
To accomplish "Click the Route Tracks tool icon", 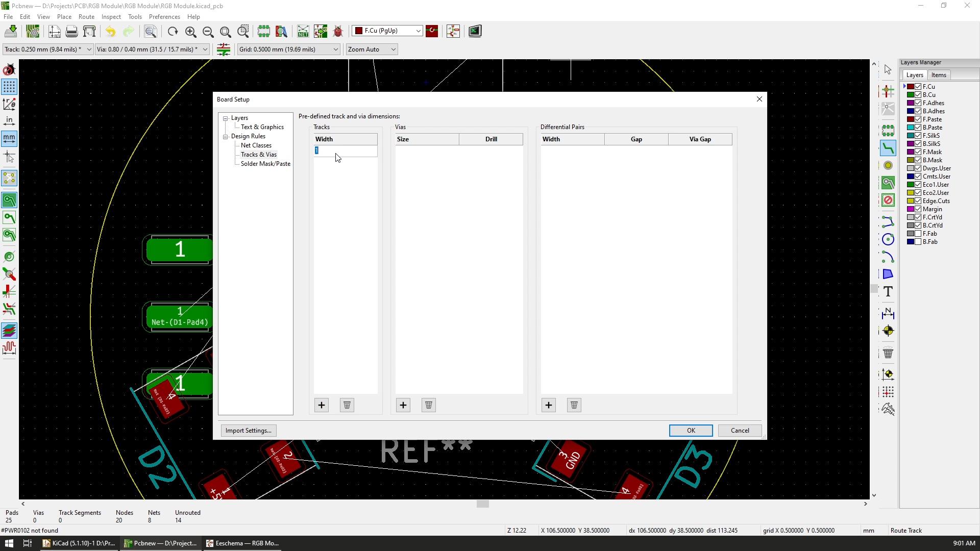I will pos(888,148).
